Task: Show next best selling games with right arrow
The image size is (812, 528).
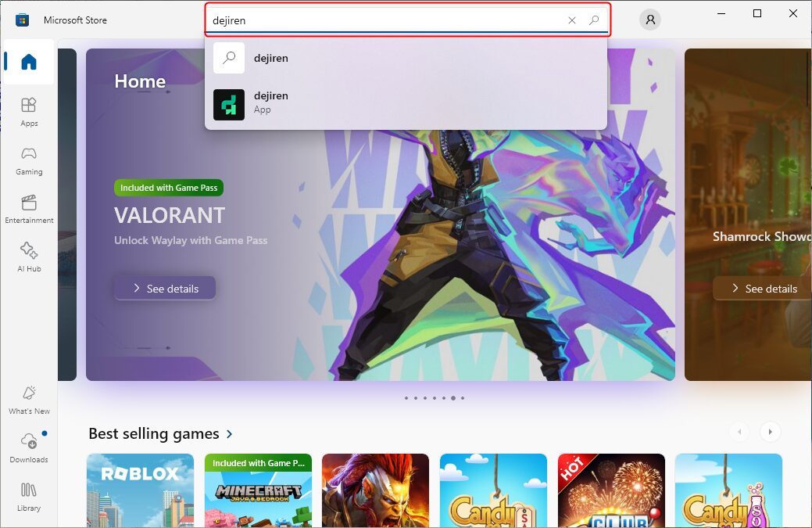Action: pos(770,432)
